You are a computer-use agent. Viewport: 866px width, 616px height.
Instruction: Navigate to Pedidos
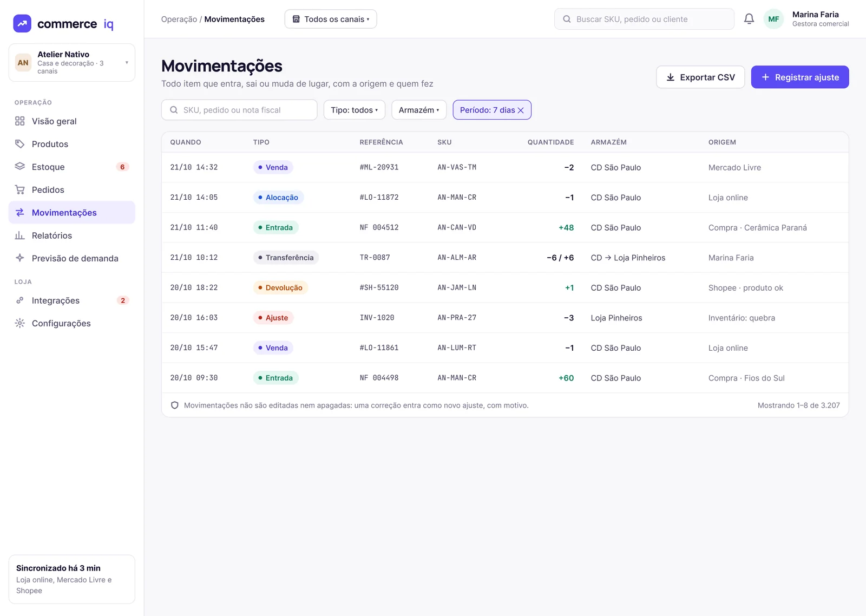[x=71, y=190]
